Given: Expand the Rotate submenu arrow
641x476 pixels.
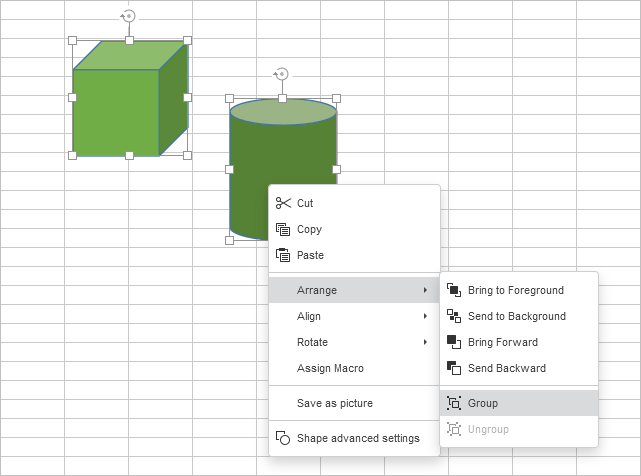Looking at the screenshot, I should point(425,342).
